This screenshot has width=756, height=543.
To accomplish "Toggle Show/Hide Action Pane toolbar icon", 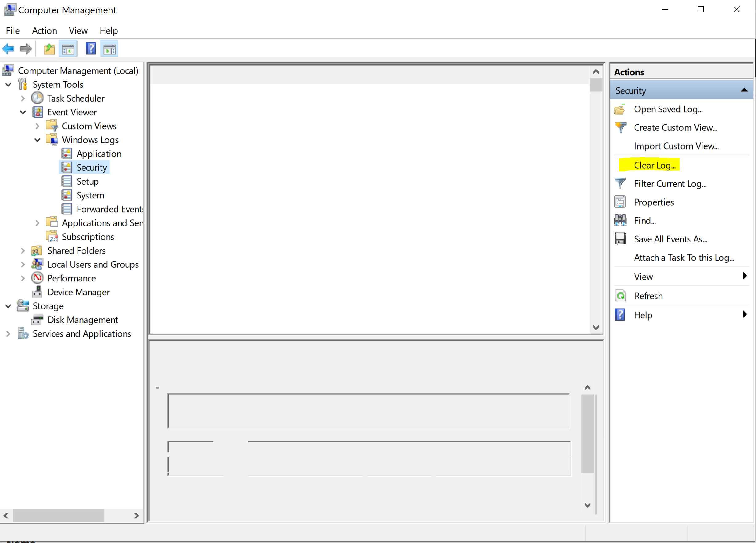I will tap(109, 49).
